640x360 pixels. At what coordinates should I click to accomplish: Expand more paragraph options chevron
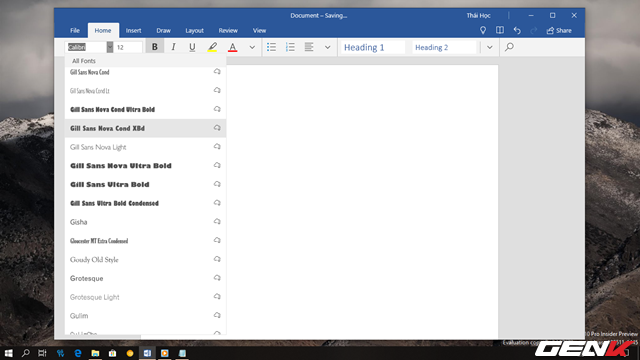(327, 47)
